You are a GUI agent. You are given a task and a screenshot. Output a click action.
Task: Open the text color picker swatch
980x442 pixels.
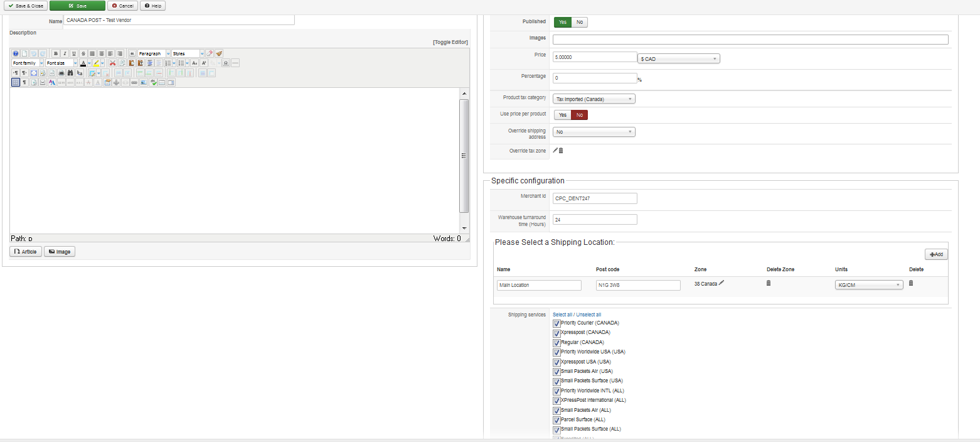(83, 63)
